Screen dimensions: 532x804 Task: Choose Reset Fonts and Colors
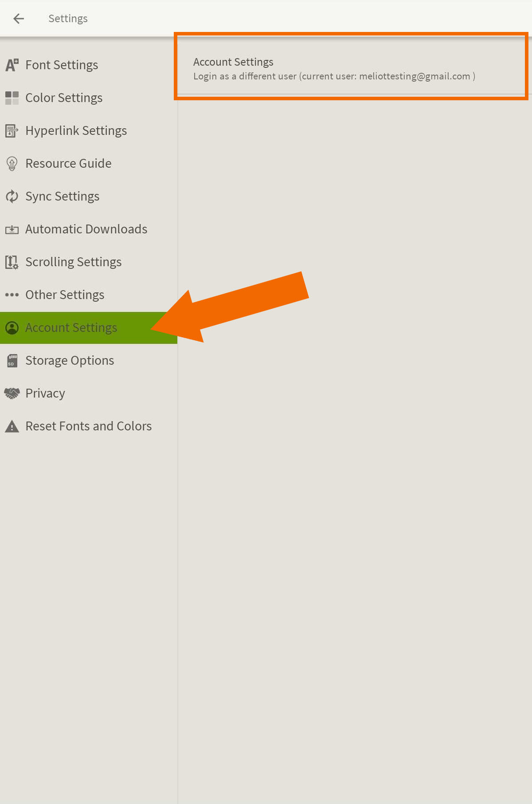tap(88, 426)
